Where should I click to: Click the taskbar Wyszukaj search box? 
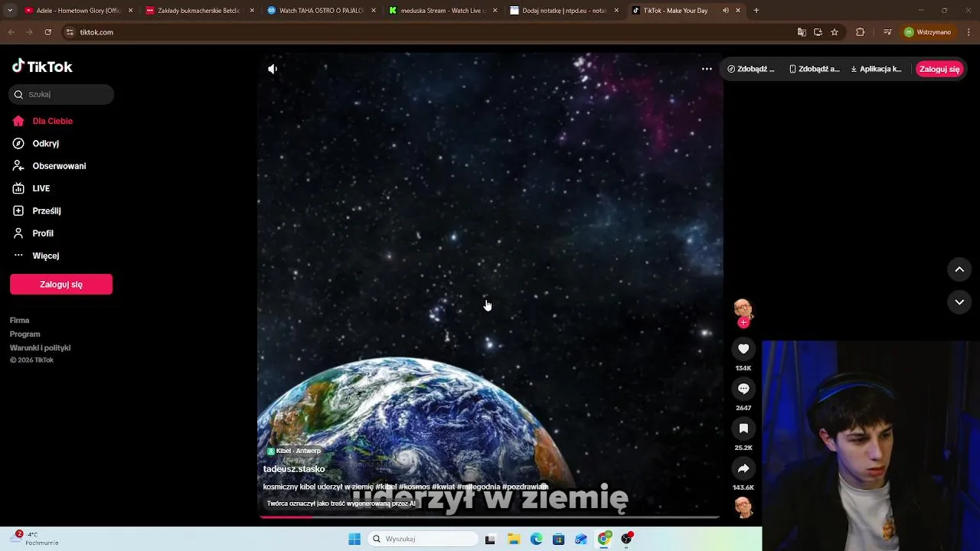pos(423,539)
